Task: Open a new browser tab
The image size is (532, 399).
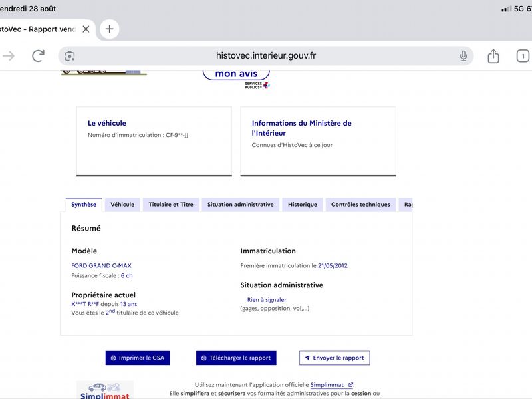Action: point(109,29)
